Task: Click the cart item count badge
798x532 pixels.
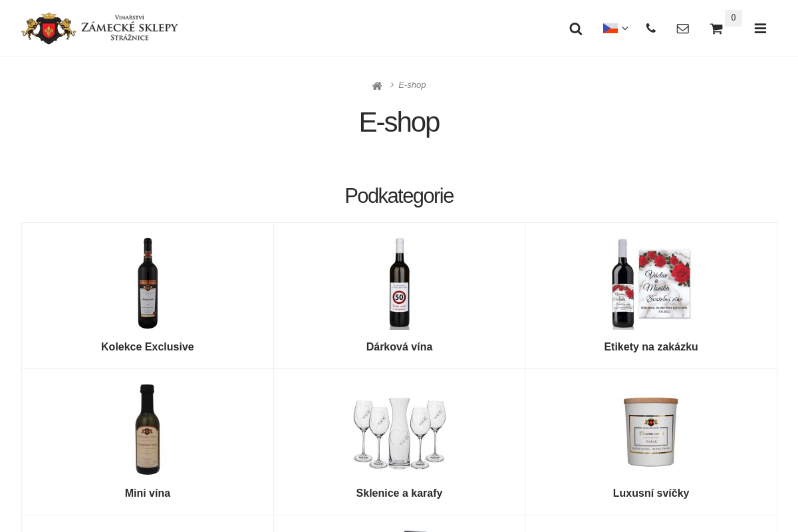Action: (x=733, y=18)
